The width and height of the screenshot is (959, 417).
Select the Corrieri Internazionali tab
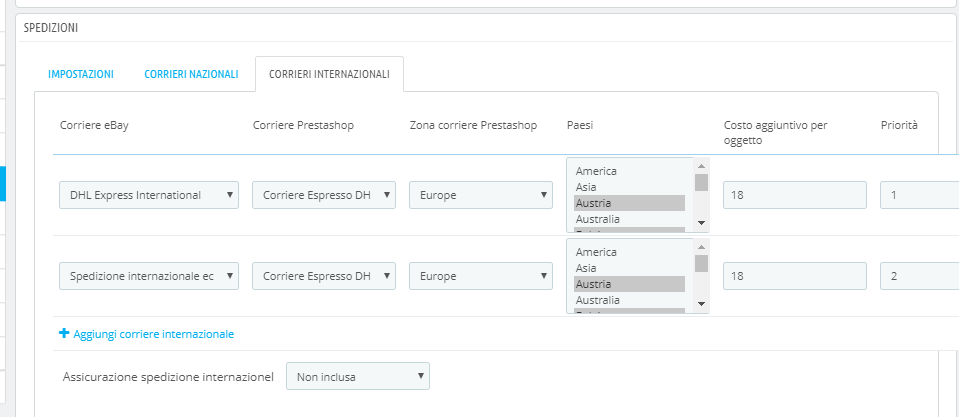[x=329, y=74]
